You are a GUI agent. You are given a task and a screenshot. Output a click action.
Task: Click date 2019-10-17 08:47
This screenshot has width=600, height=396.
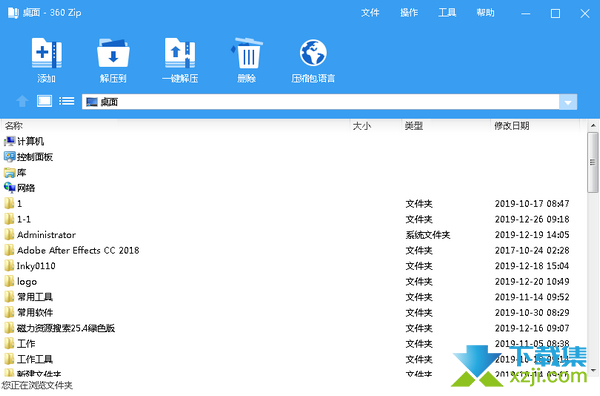tap(532, 204)
